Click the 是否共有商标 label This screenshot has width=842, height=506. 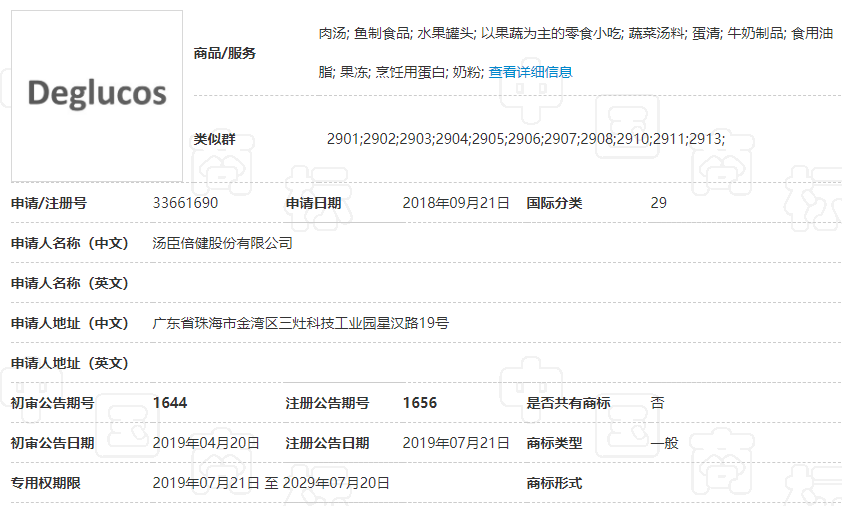568,403
